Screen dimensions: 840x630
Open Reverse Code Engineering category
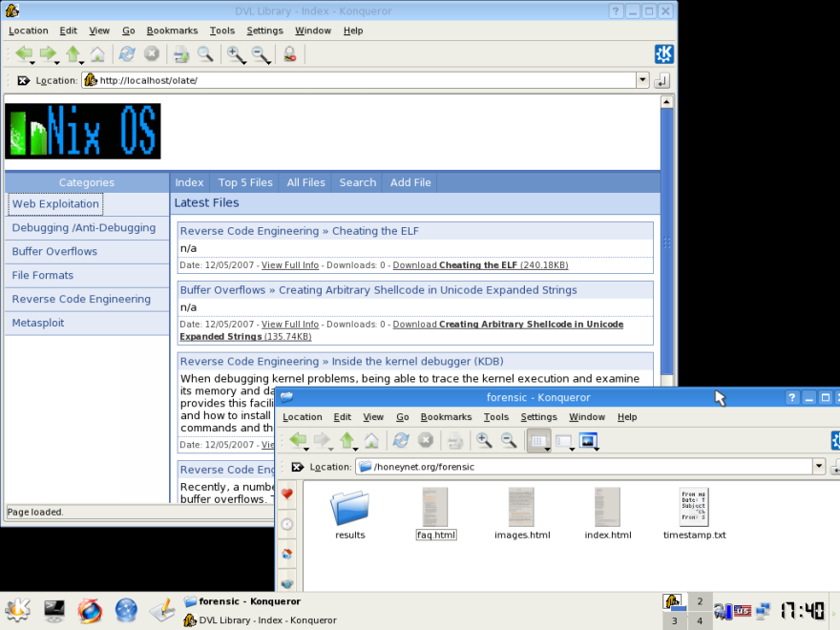(81, 299)
